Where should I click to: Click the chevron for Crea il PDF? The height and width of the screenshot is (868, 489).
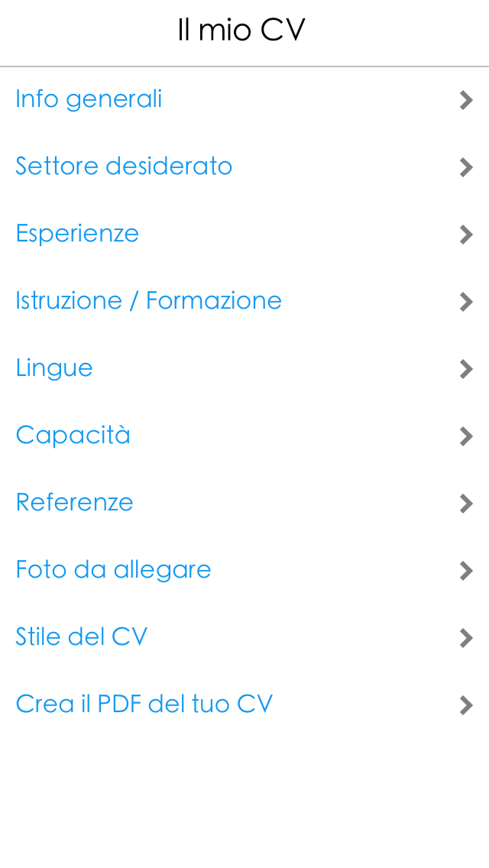coord(466,705)
